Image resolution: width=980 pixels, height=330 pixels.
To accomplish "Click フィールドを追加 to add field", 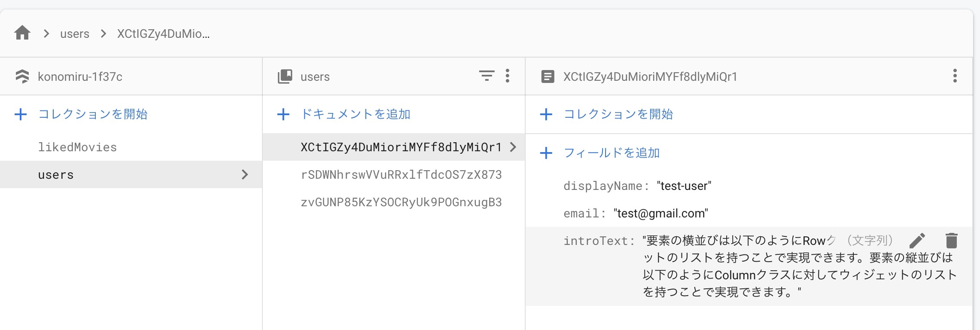I will point(600,153).
